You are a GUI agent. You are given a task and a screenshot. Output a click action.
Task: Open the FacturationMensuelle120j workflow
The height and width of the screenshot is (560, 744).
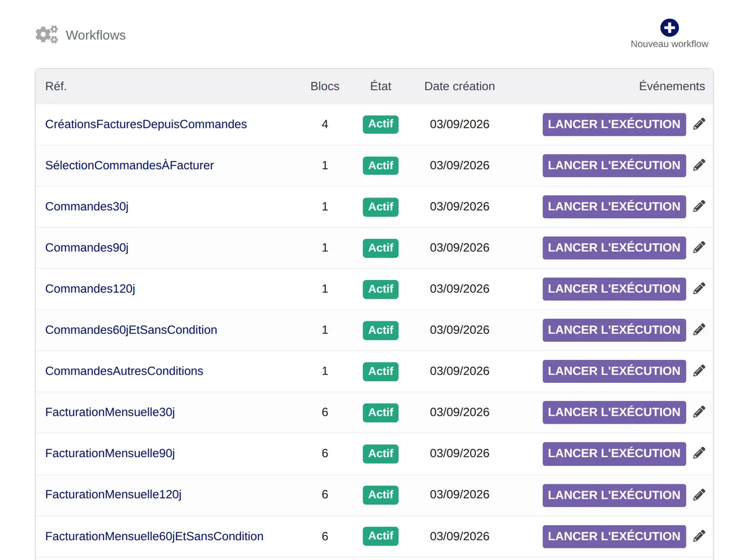(113, 494)
